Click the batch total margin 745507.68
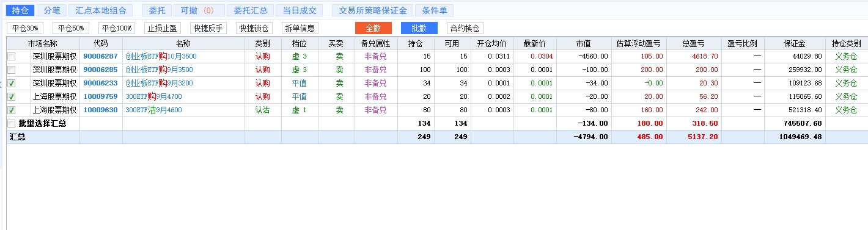The image size is (868, 230). 803,123
